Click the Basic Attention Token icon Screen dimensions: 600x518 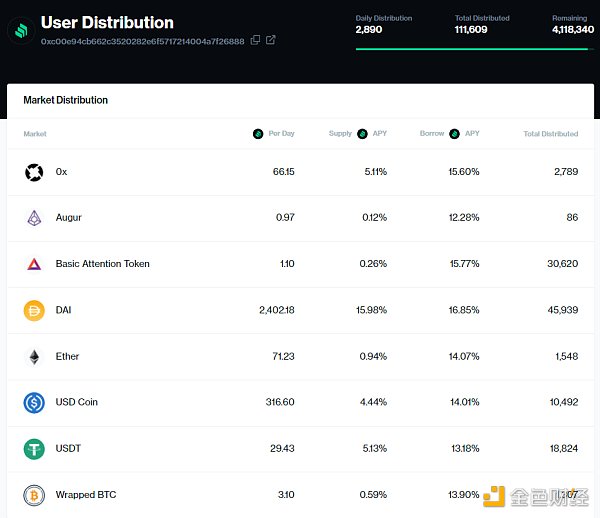34,264
